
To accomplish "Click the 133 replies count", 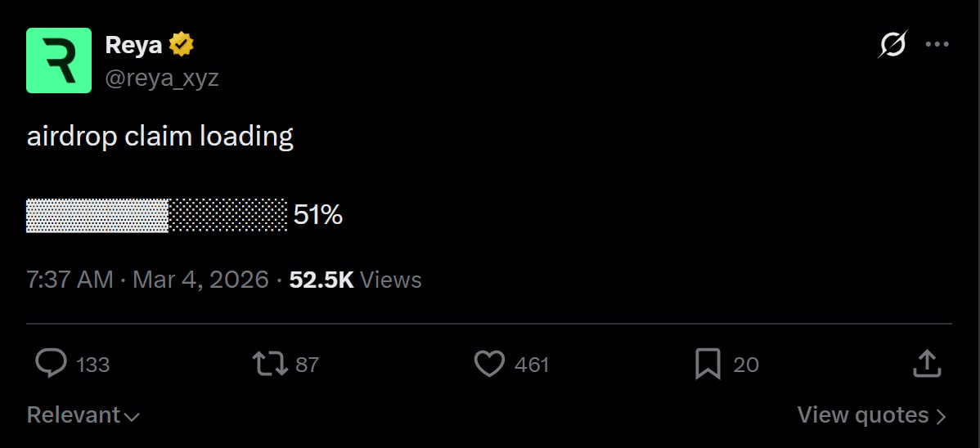I will click(x=92, y=365).
